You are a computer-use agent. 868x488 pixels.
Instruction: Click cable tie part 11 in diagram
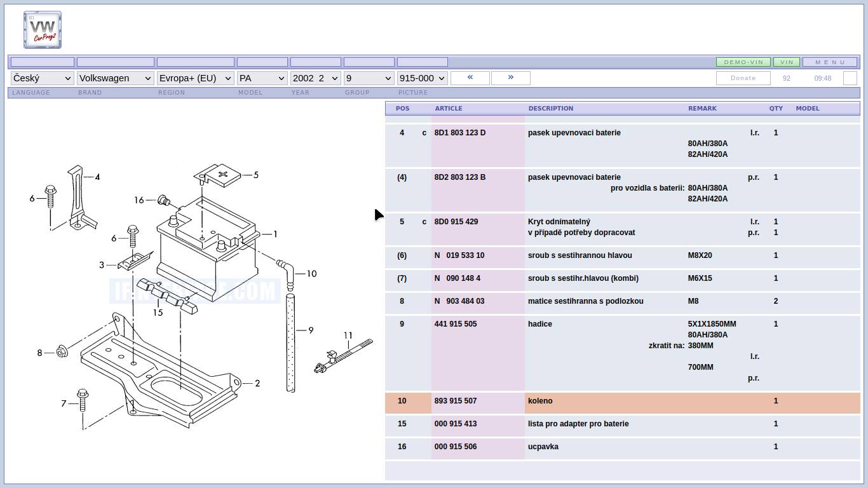pos(343,357)
